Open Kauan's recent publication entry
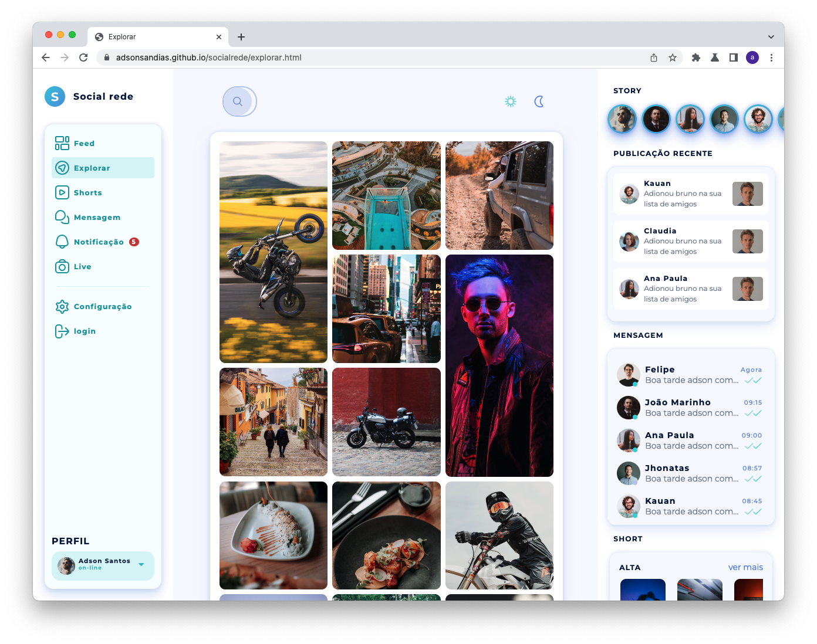Image resolution: width=817 pixels, height=644 pixels. point(691,194)
